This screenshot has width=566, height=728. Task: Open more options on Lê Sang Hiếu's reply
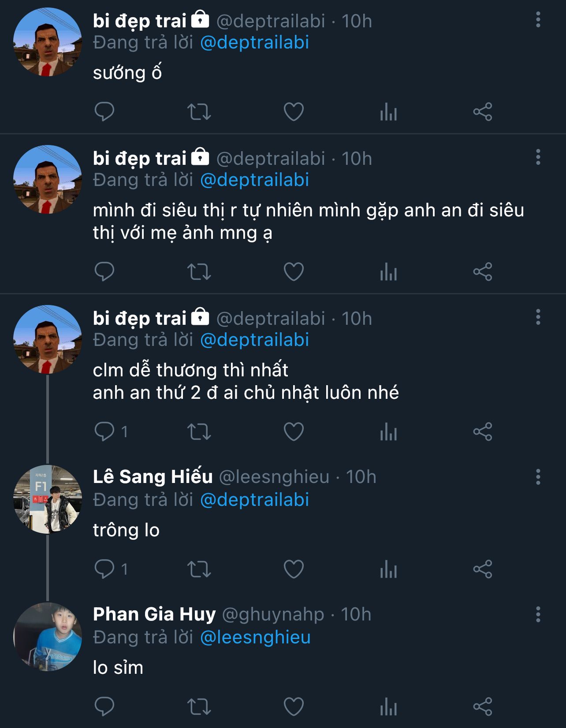coord(538,477)
